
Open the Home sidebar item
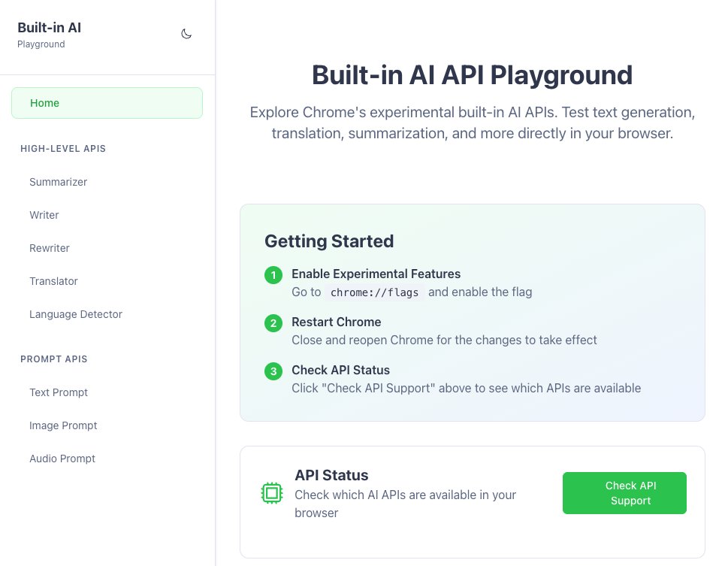coord(107,103)
